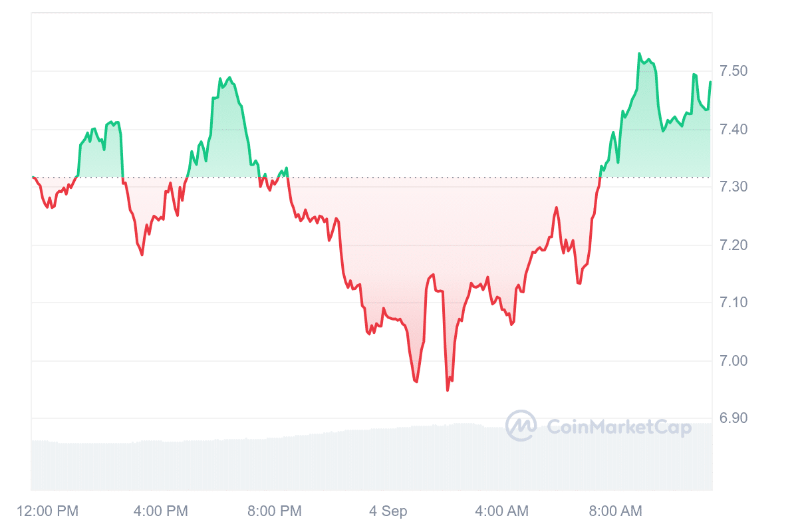Click the 8:00 PM time axis label
This screenshot has width=798, height=532.
coord(274,511)
